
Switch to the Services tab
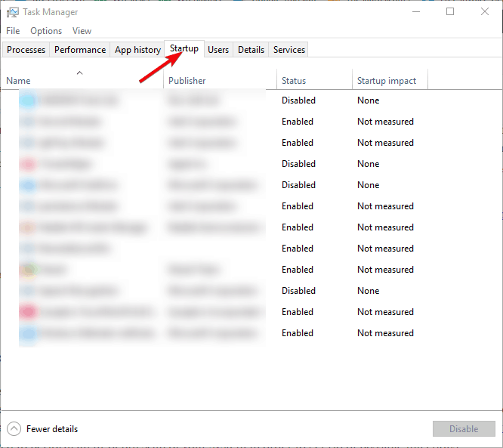[x=289, y=50]
